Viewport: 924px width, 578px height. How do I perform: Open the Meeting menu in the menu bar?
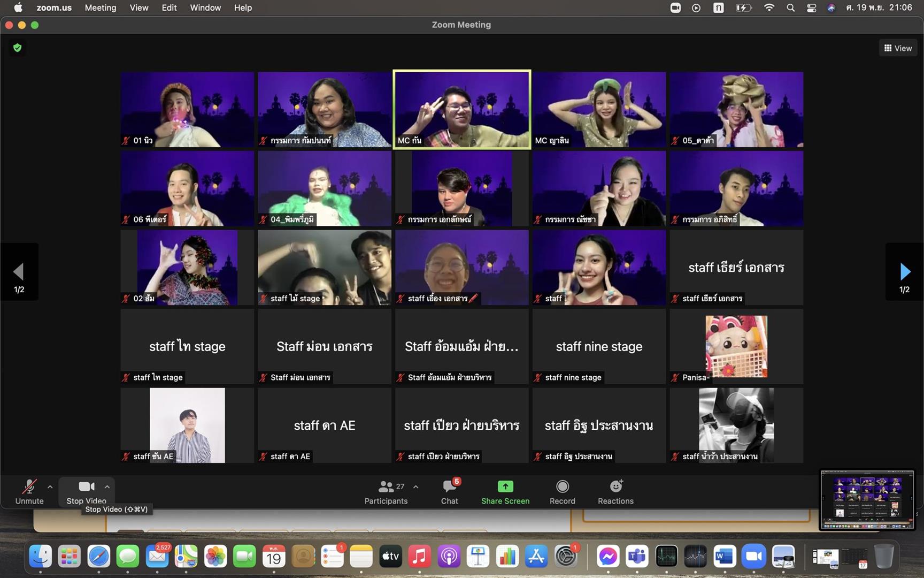coord(100,7)
